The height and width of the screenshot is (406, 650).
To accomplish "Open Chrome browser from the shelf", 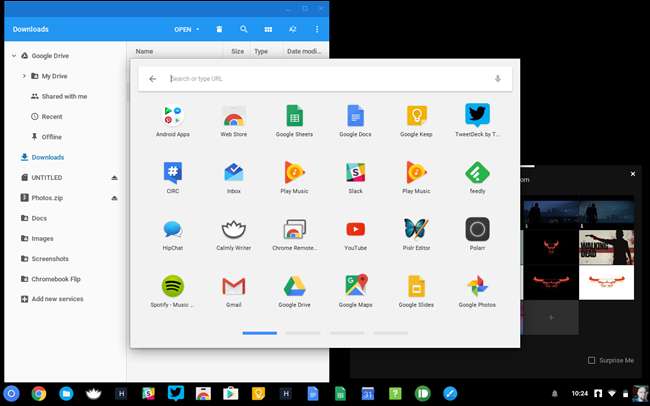I will point(39,393).
